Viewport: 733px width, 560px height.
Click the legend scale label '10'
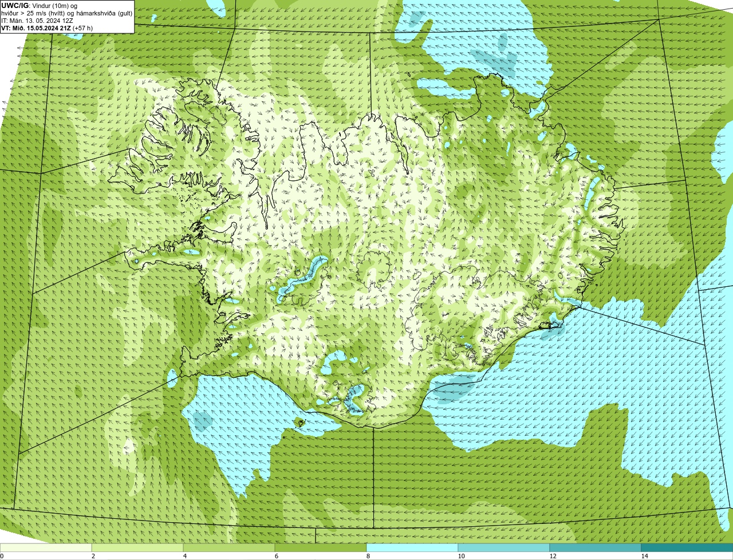click(461, 556)
